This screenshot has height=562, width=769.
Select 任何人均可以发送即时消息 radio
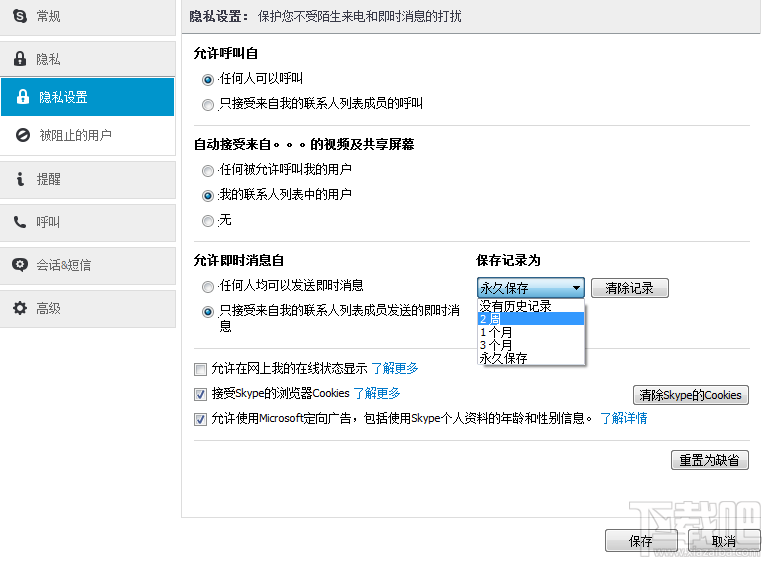tap(208, 286)
